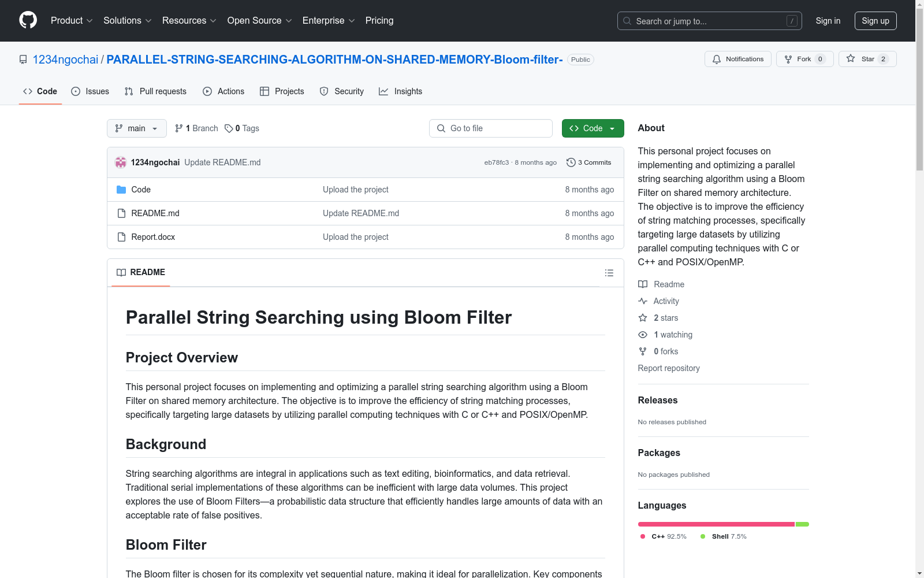Click the 0 Tags link

click(242, 128)
